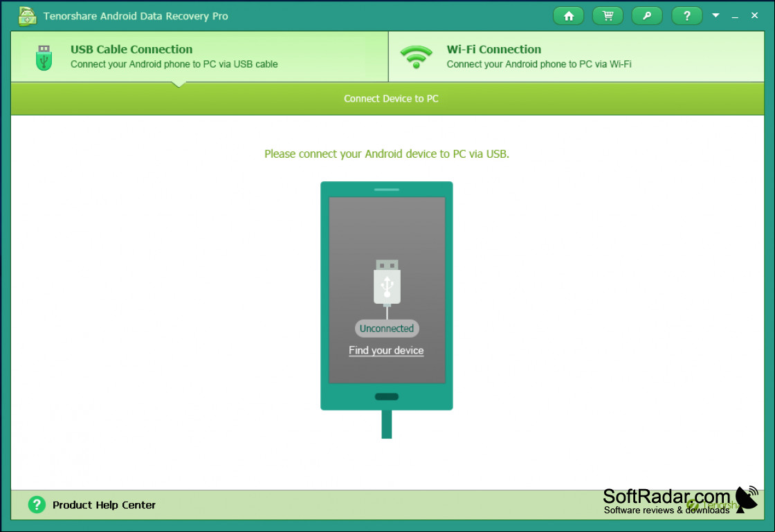Click the Unconnected status badge
Screen dimensions: 775x532
click(387, 329)
